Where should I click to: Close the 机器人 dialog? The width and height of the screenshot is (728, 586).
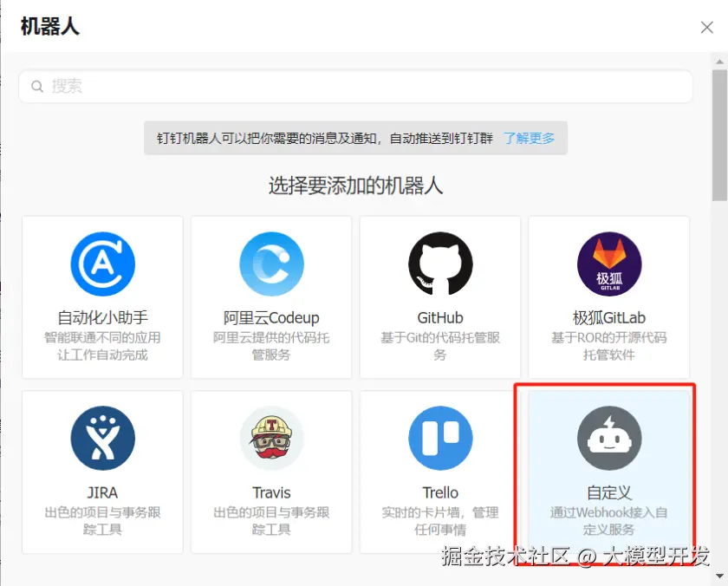(x=706, y=28)
